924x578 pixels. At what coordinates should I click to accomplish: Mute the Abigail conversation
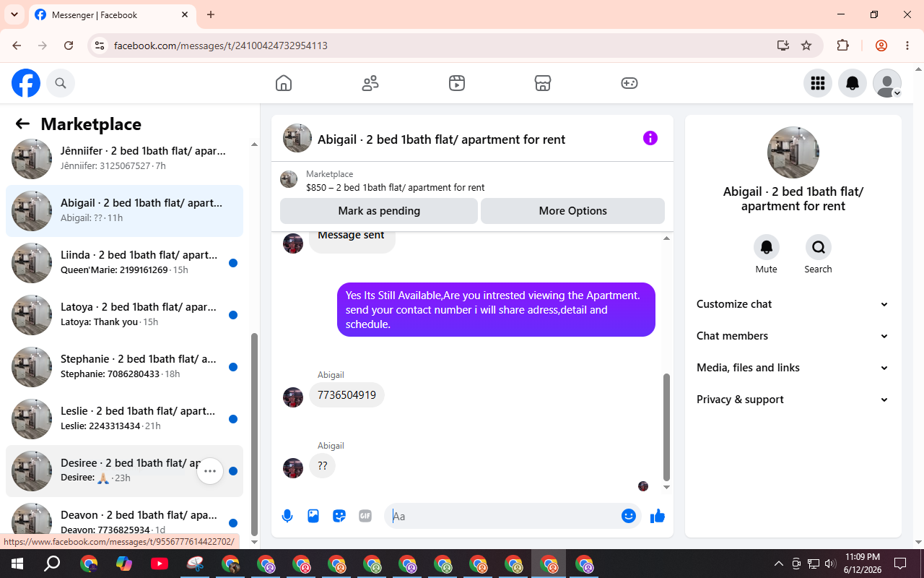(x=767, y=247)
